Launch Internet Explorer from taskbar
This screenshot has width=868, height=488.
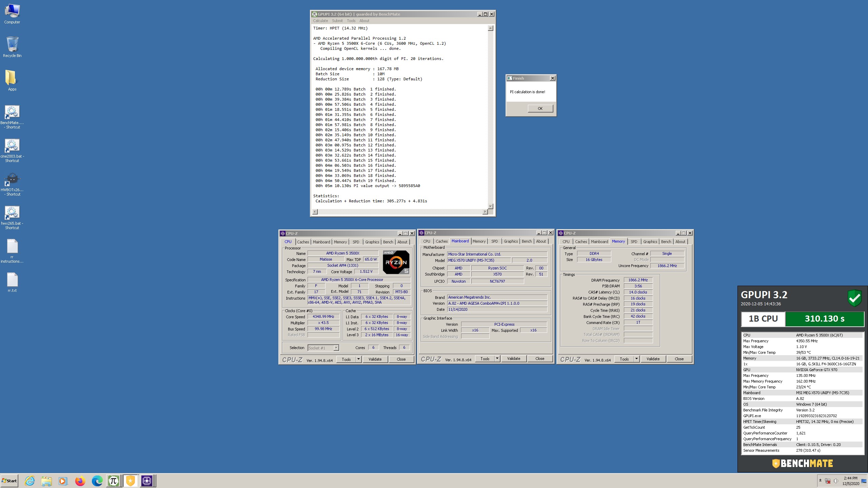30,481
